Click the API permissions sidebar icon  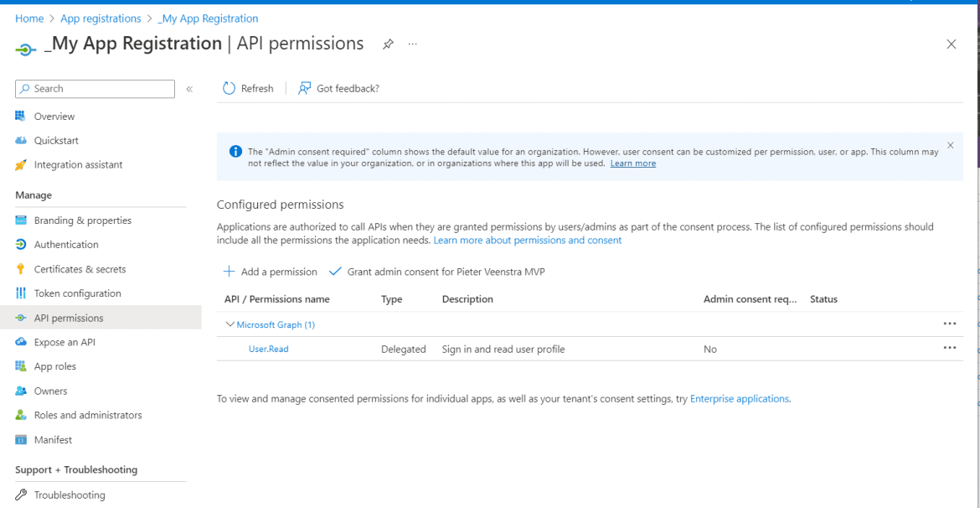click(x=21, y=319)
